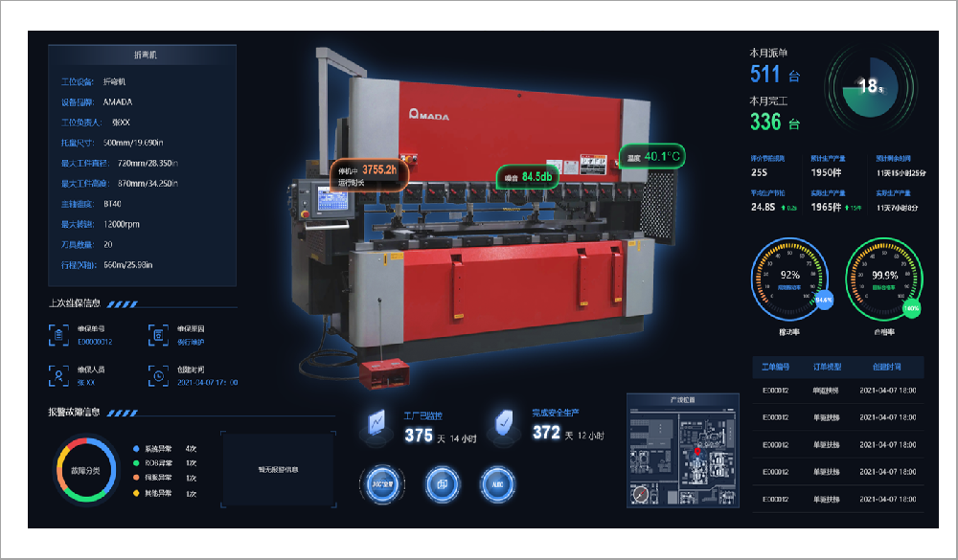Image resolution: width=958 pixels, height=560 pixels.
Task: Click the 主轴锥度 BT40 row
Action: tap(91, 204)
